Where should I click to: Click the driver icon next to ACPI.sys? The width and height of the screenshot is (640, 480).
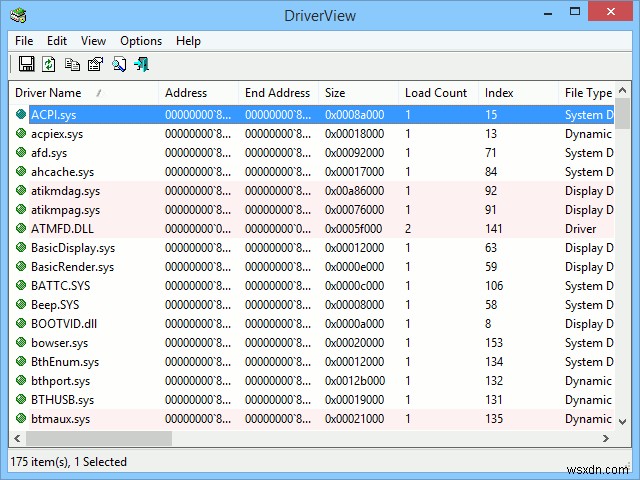tap(21, 114)
